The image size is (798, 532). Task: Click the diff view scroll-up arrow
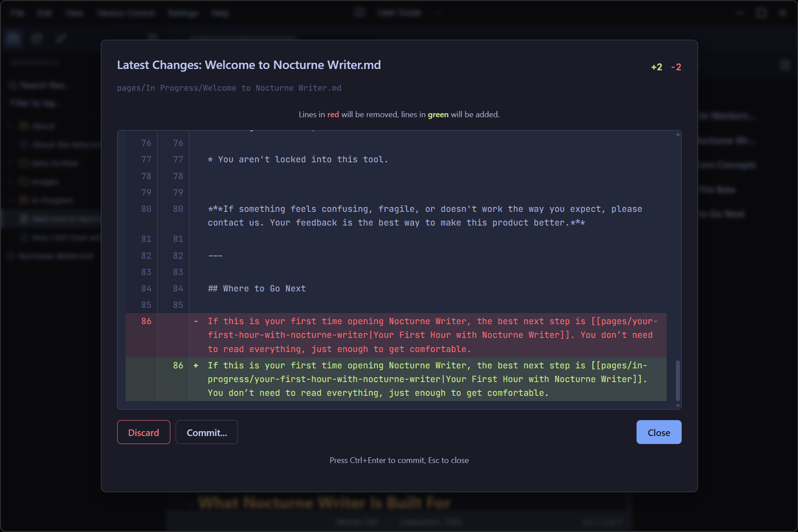pyautogui.click(x=677, y=134)
